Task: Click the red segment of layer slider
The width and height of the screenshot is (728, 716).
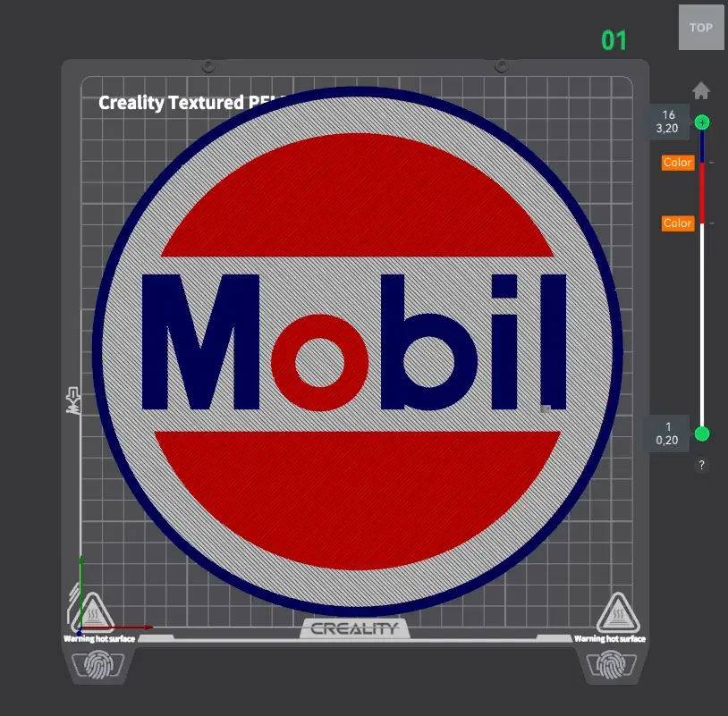Action: click(702, 193)
